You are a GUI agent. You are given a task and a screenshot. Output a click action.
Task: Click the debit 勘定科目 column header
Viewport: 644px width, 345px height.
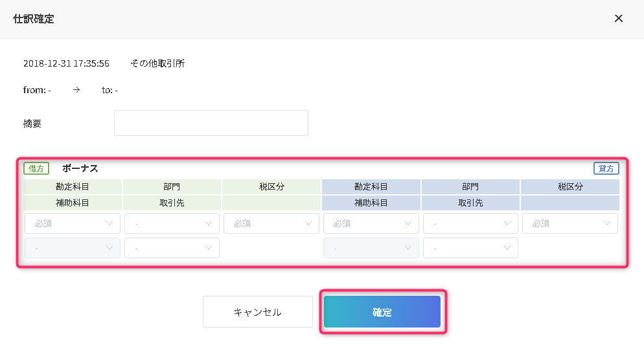coord(73,186)
